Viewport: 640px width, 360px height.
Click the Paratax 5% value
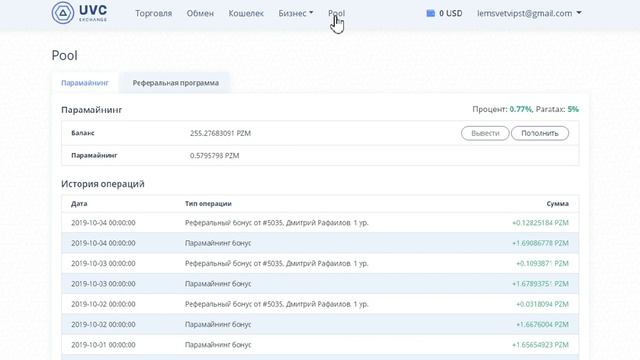point(573,109)
